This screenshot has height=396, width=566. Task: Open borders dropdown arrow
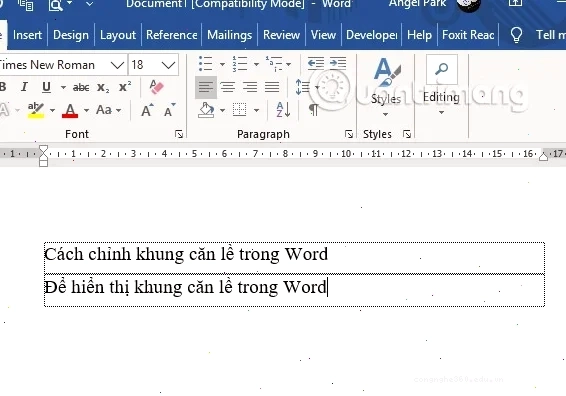(x=256, y=110)
